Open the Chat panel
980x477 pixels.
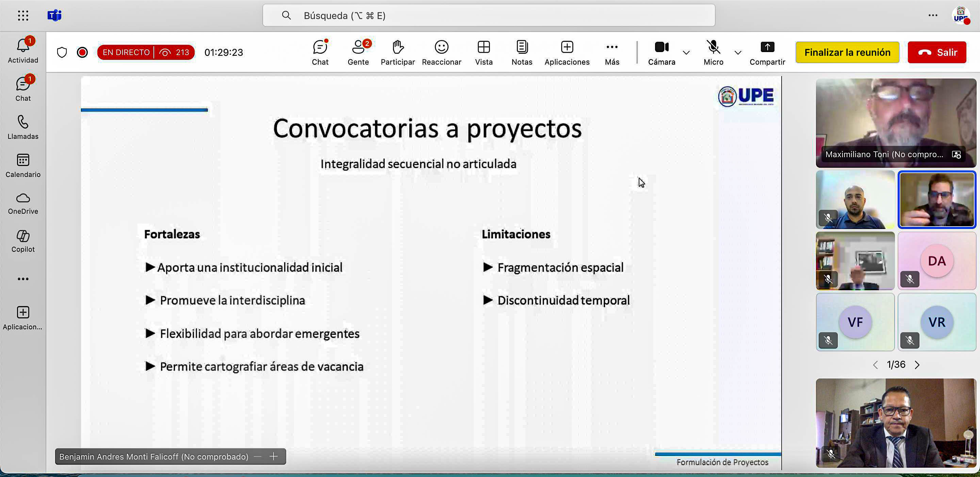click(320, 52)
